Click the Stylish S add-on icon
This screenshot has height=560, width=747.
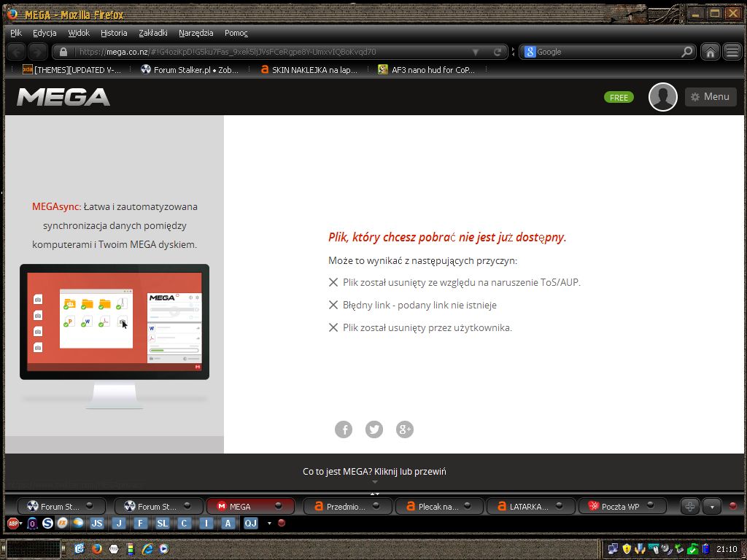[47, 524]
